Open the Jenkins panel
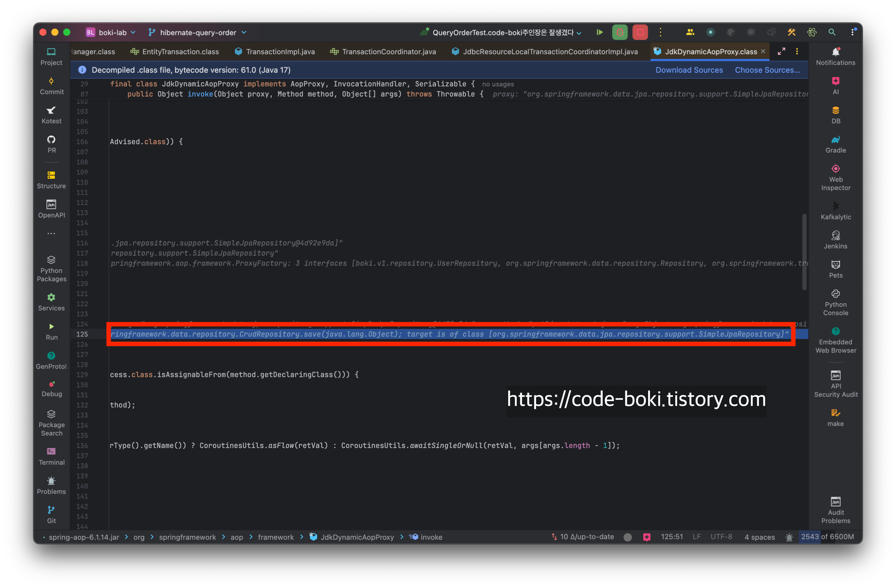The width and height of the screenshot is (896, 588). pos(835,240)
